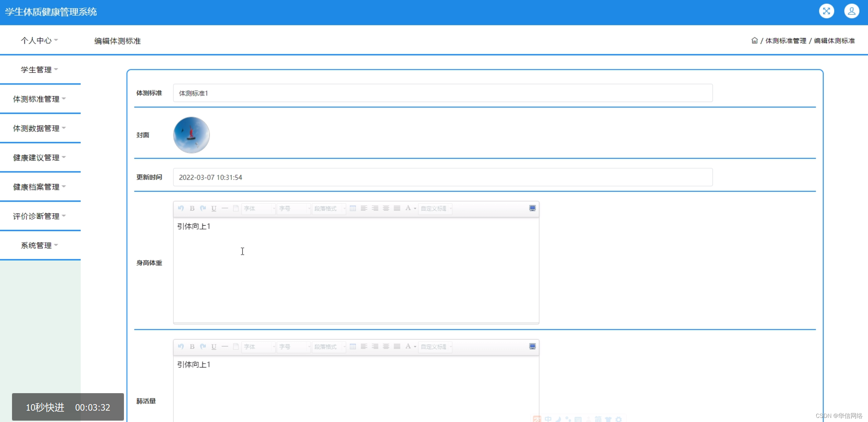Toggle fullscreen for 身高体重 editor

point(532,208)
